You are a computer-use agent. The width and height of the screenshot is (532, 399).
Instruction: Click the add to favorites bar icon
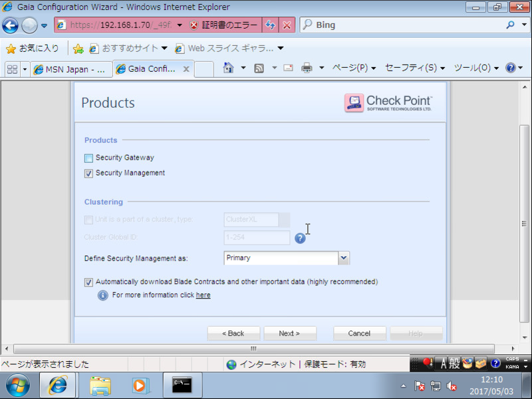point(78,49)
